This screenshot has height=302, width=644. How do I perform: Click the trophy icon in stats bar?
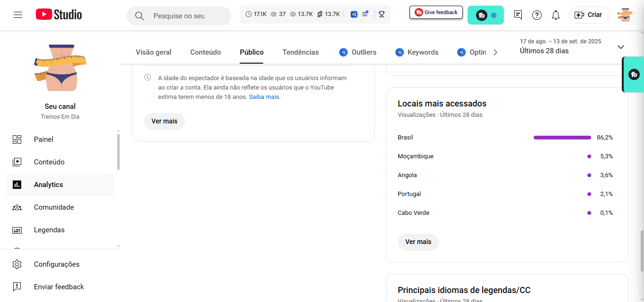coord(381,14)
